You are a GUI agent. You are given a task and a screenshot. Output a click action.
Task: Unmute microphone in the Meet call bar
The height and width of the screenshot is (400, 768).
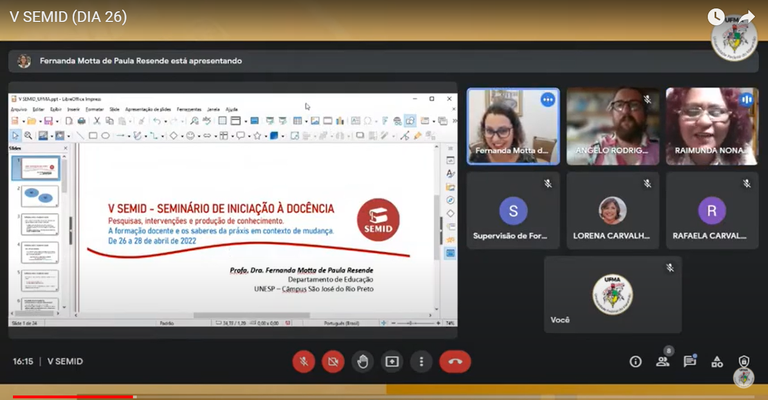tap(304, 362)
